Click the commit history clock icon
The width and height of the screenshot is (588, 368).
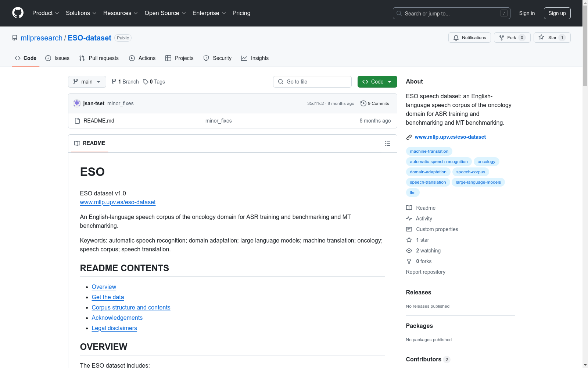pyautogui.click(x=363, y=103)
